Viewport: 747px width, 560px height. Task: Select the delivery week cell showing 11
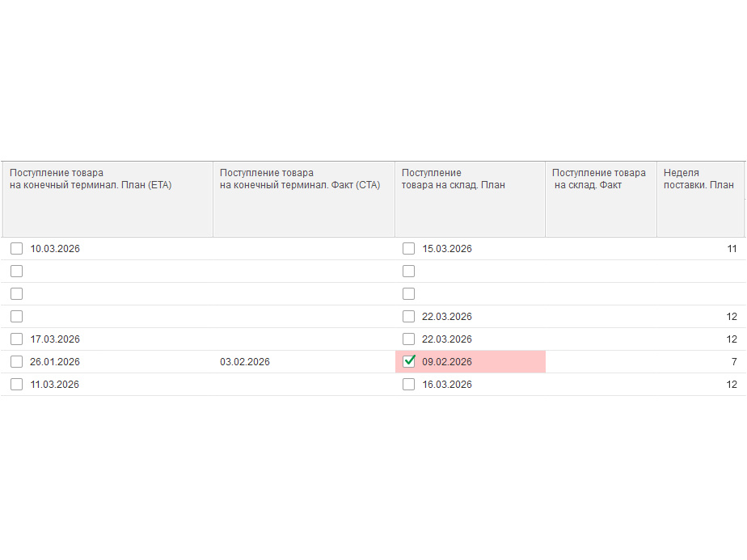[x=732, y=249]
